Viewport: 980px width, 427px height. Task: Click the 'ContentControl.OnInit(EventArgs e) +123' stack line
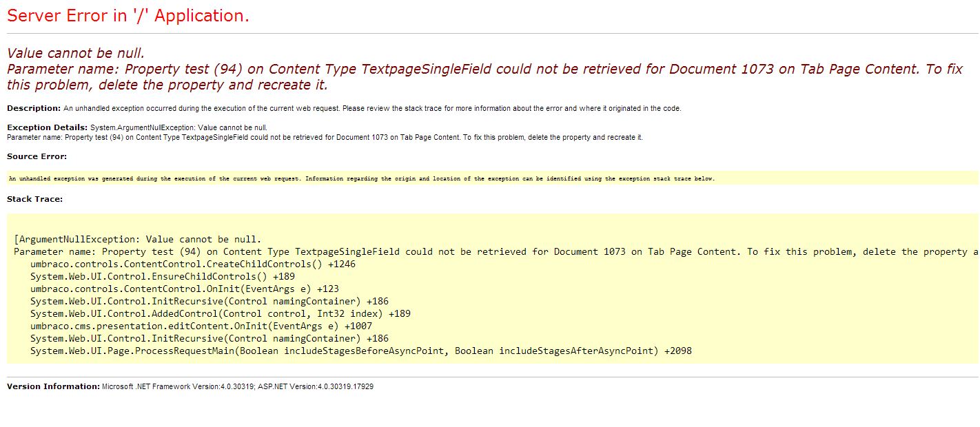click(x=185, y=289)
